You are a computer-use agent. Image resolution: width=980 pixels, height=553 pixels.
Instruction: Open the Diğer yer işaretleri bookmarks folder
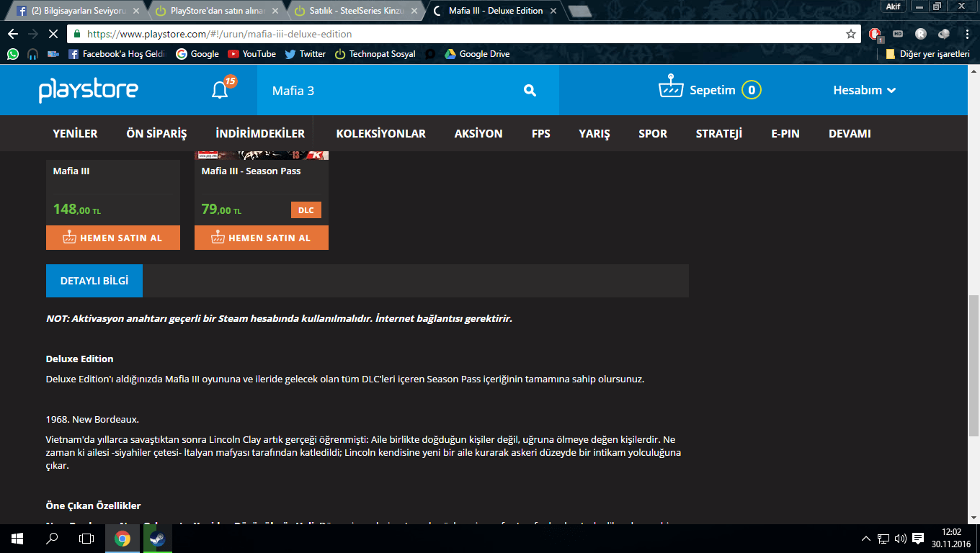click(928, 54)
